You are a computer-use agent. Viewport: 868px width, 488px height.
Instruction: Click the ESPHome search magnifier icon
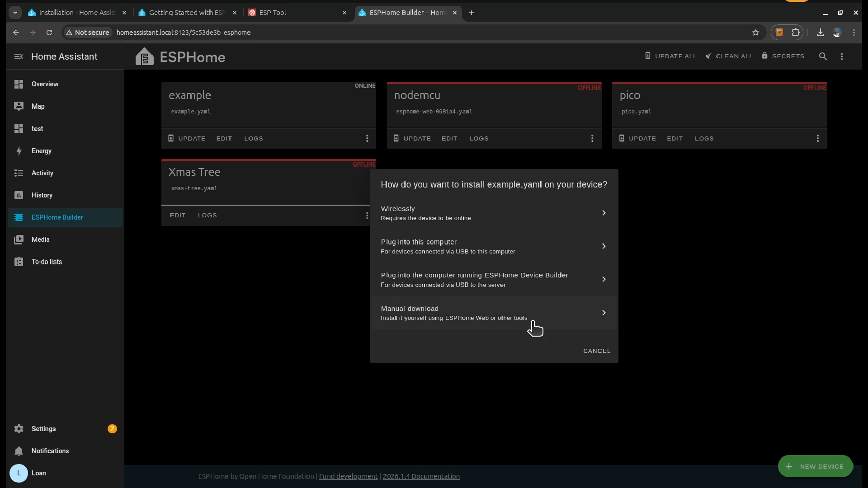(823, 56)
